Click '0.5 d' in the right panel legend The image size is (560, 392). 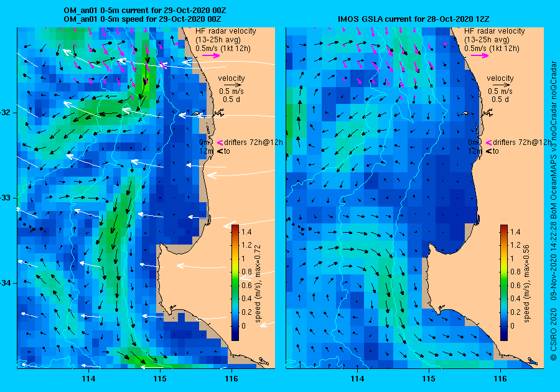point(500,100)
